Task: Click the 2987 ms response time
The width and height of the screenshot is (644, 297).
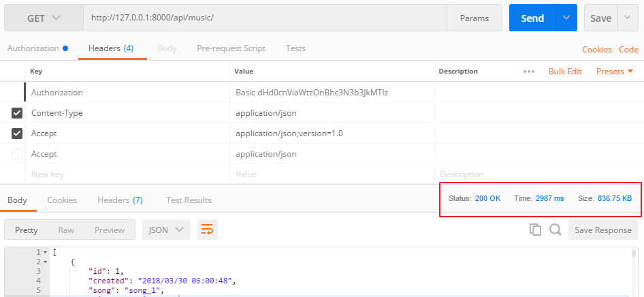Action: (x=549, y=198)
